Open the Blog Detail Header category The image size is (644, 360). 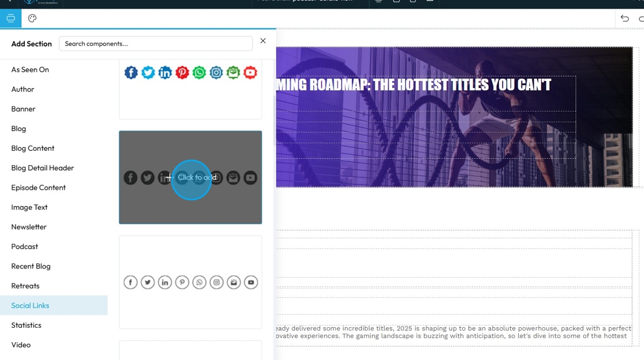[x=43, y=168]
